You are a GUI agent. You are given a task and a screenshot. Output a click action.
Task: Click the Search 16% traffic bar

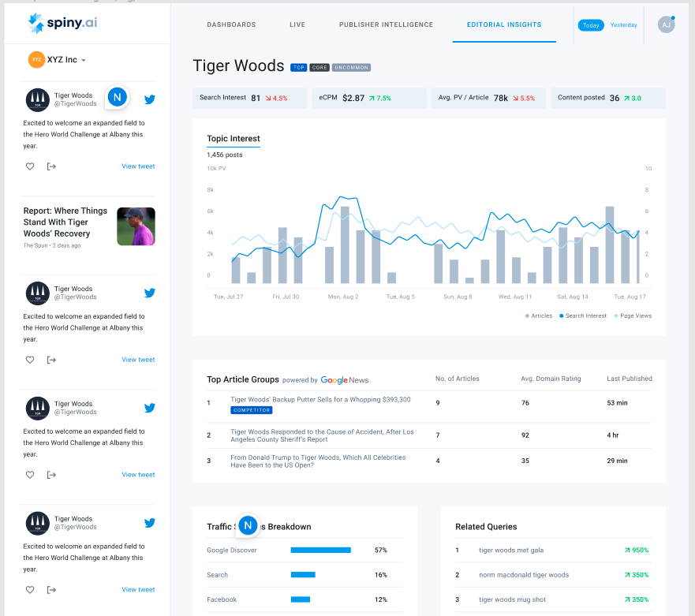303,575
